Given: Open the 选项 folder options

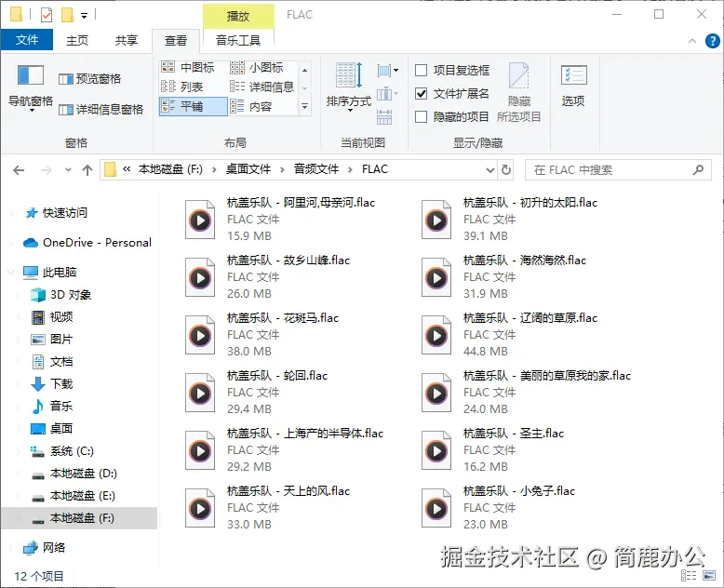Looking at the screenshot, I should tap(573, 86).
